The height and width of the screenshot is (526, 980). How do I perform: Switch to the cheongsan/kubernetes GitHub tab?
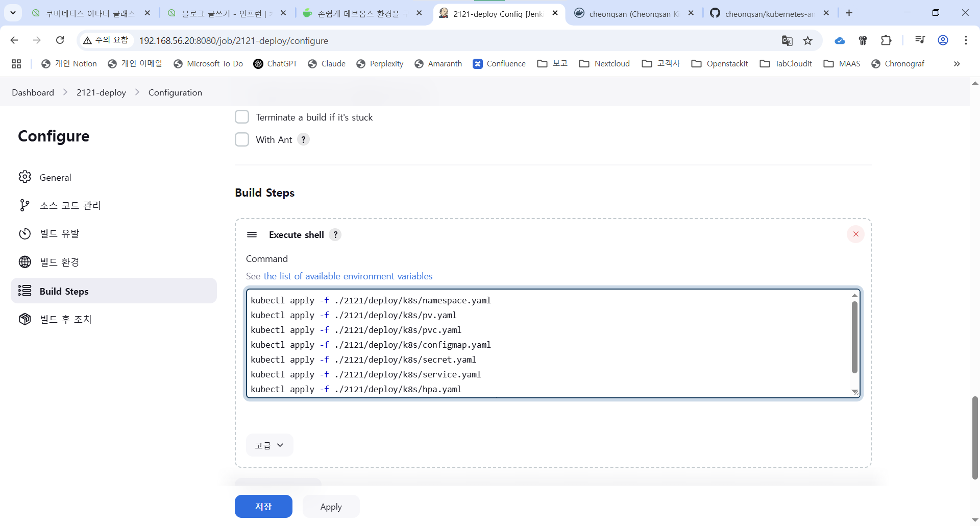pyautogui.click(x=770, y=13)
